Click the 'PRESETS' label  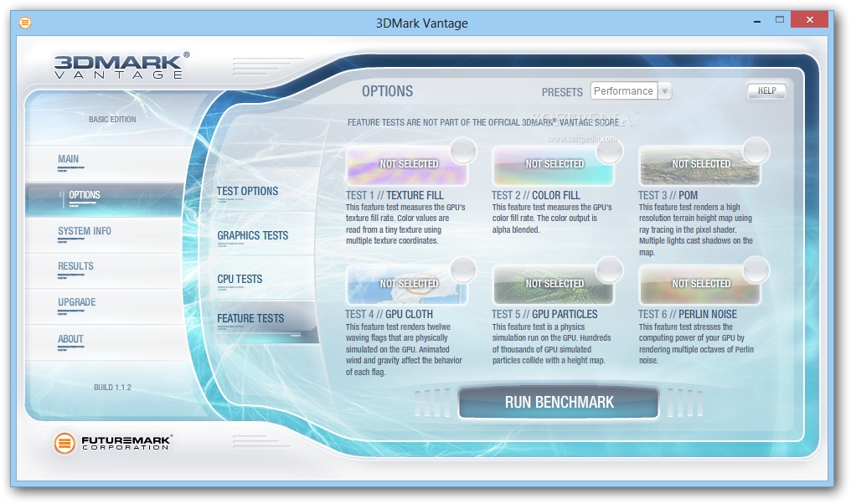coord(562,92)
